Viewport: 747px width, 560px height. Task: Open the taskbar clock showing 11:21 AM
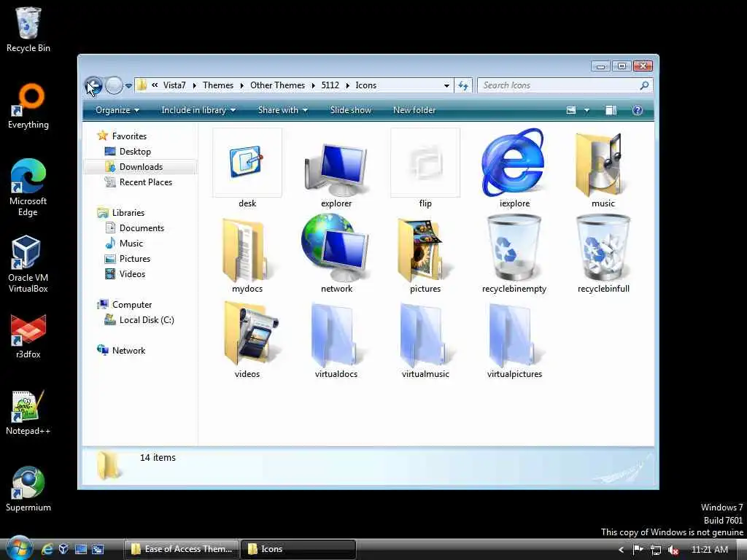click(x=709, y=550)
